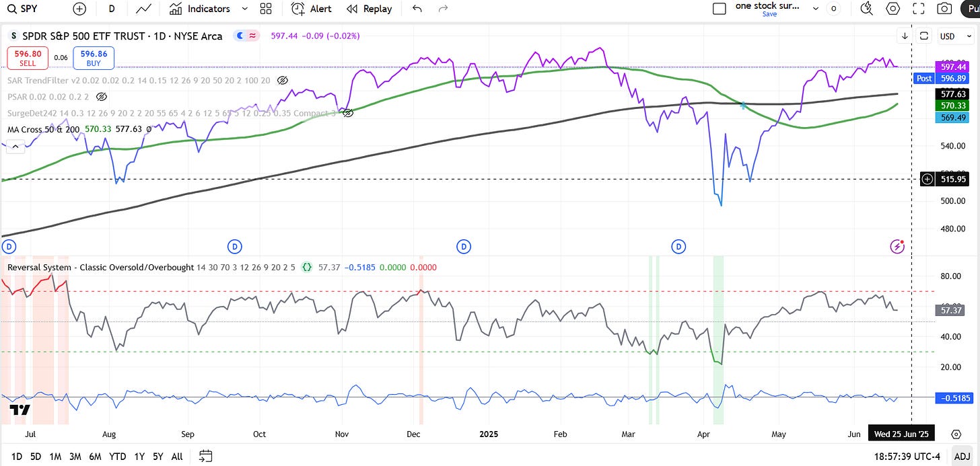Viewport: 980px width, 466px height.
Task: Click the green Pine source braces icon
Action: [x=307, y=267]
